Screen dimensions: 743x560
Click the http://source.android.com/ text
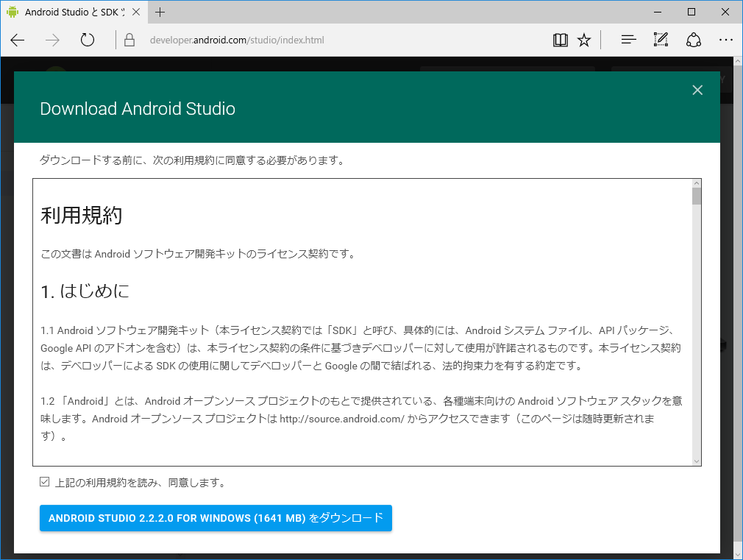tap(341, 419)
